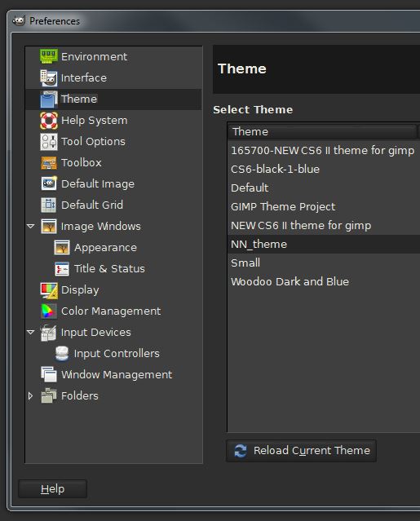Screen dimensions: 420x521
Task: Collapse the Input Devices tree branch
Action: point(30,333)
